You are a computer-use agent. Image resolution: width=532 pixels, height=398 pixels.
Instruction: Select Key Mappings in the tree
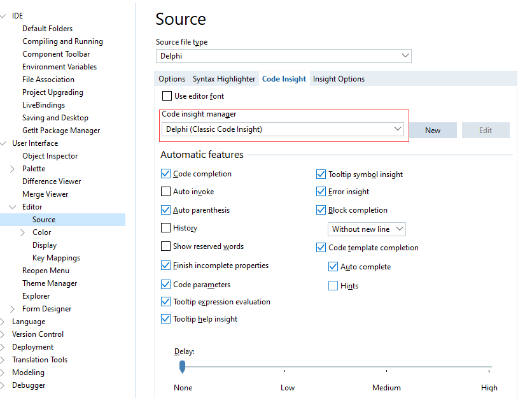pos(56,258)
